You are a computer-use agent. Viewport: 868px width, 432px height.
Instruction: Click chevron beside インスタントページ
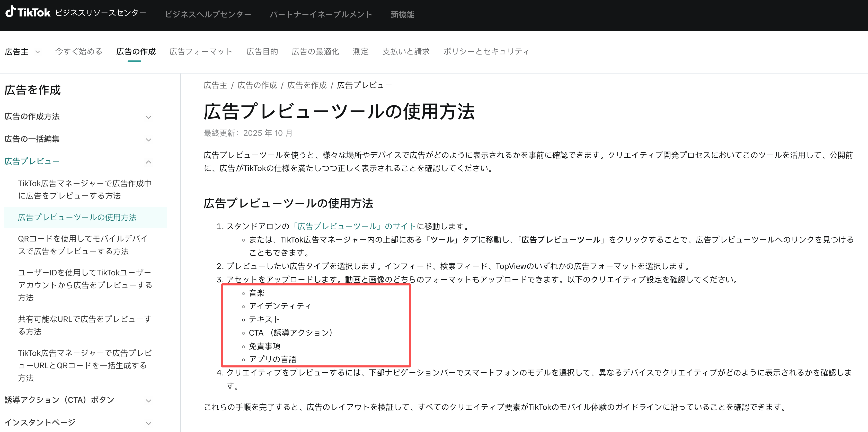[x=148, y=423]
